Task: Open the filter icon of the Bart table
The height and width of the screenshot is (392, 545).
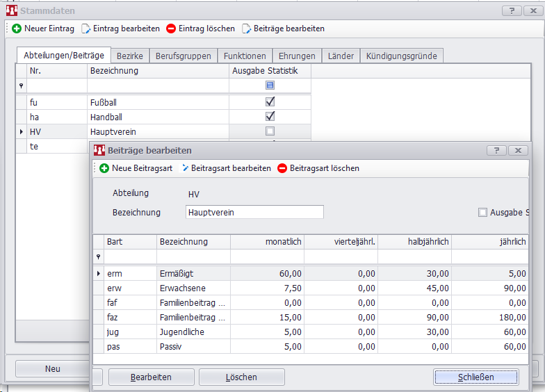Action: pos(98,256)
